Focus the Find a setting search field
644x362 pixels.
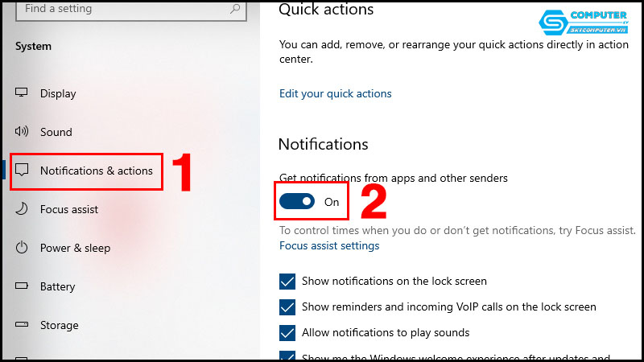(x=121, y=10)
